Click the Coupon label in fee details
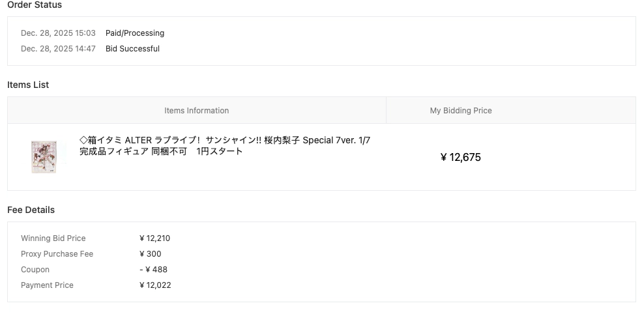The image size is (644, 314). [x=35, y=270]
